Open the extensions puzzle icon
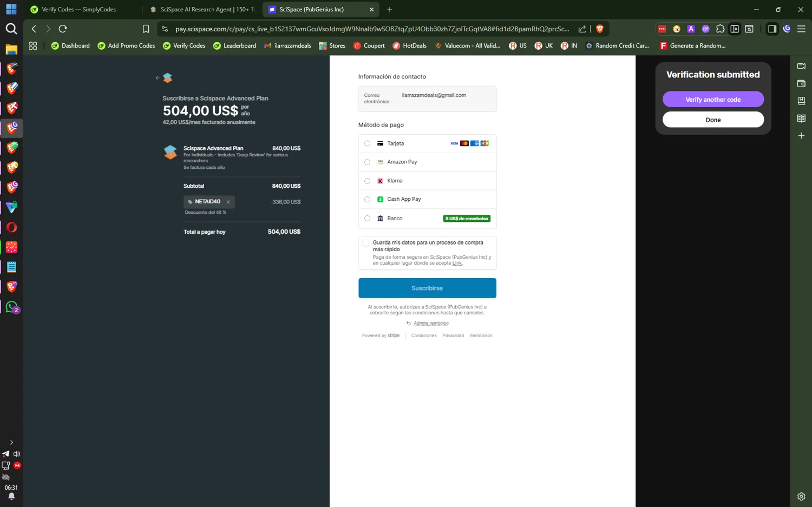The height and width of the screenshot is (507, 812). [x=720, y=29]
